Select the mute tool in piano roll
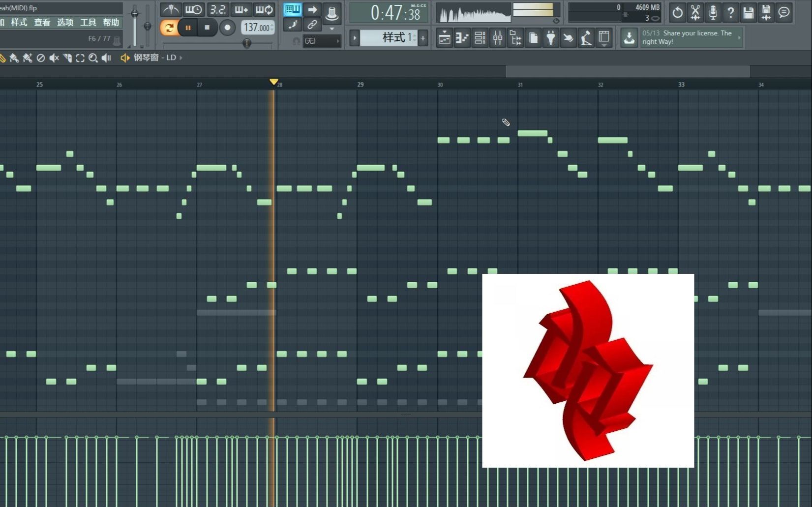This screenshot has height=507, width=812. click(x=54, y=58)
